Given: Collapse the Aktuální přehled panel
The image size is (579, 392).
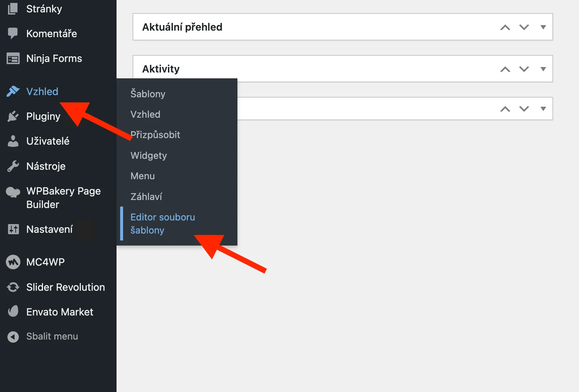Looking at the screenshot, I should click(543, 27).
